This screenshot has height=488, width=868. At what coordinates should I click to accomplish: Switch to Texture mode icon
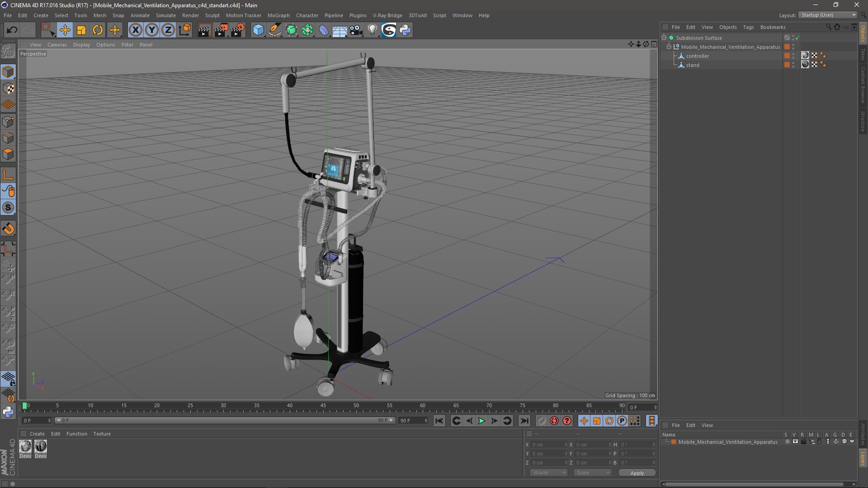tap(8, 89)
